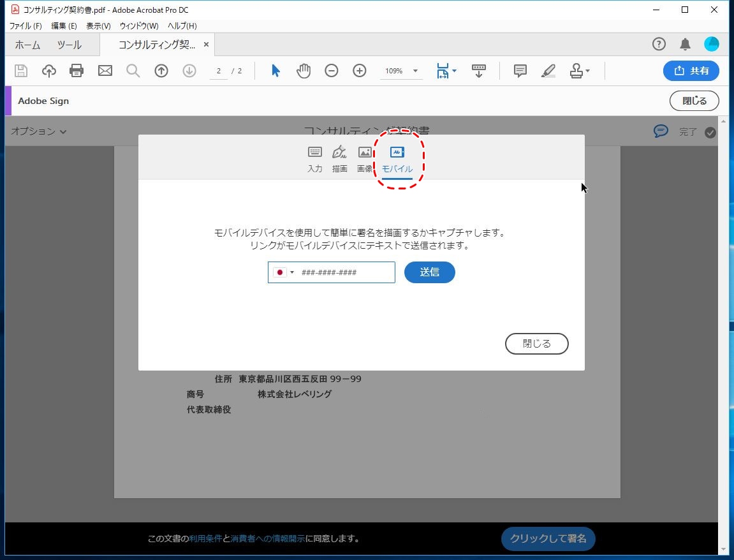Expand the Japan country code dropdown
The image size is (734, 560).
(284, 272)
